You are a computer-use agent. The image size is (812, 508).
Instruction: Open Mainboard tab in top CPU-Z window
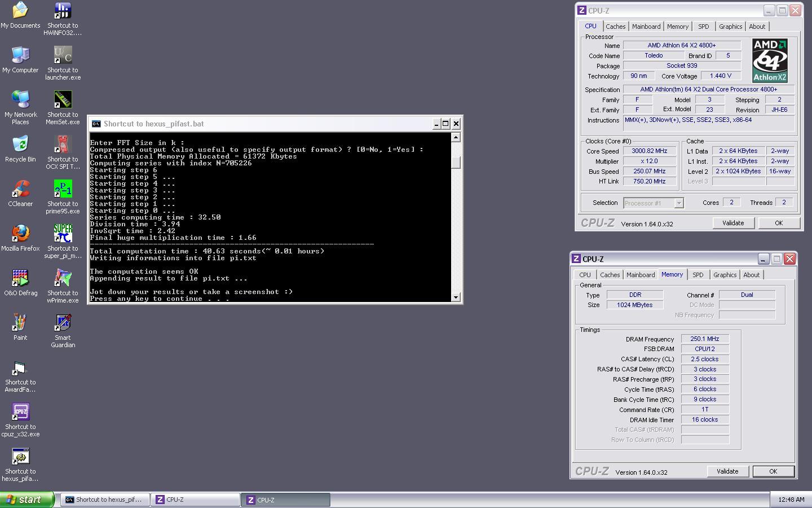pyautogui.click(x=646, y=27)
